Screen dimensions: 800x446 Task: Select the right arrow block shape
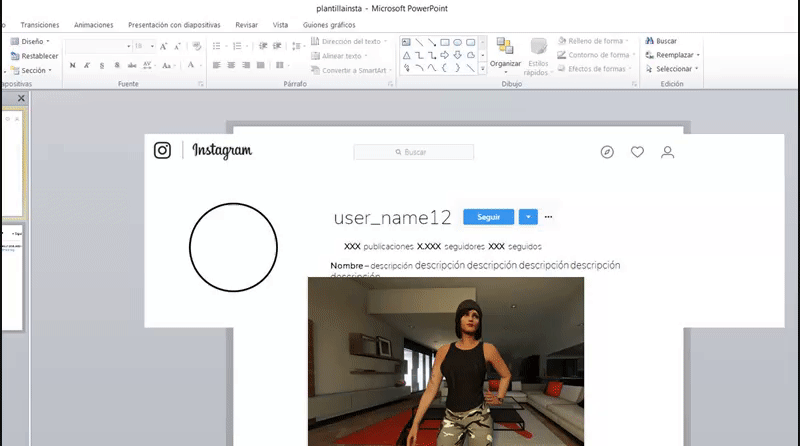(445, 55)
